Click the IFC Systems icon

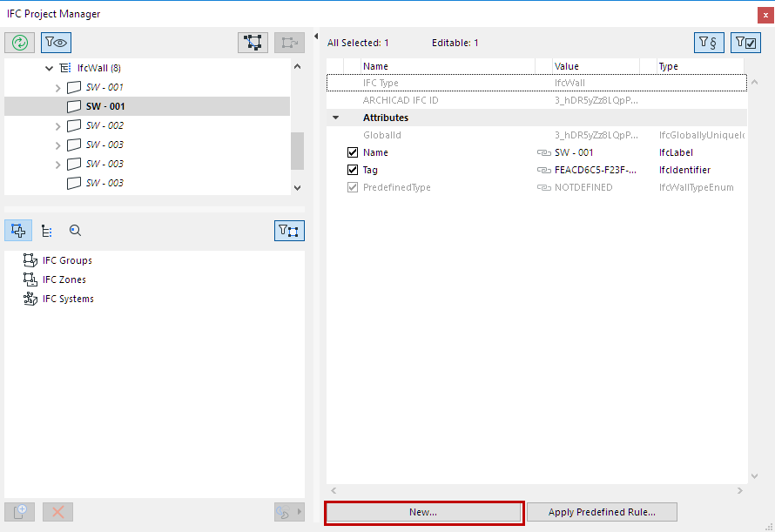coord(30,299)
